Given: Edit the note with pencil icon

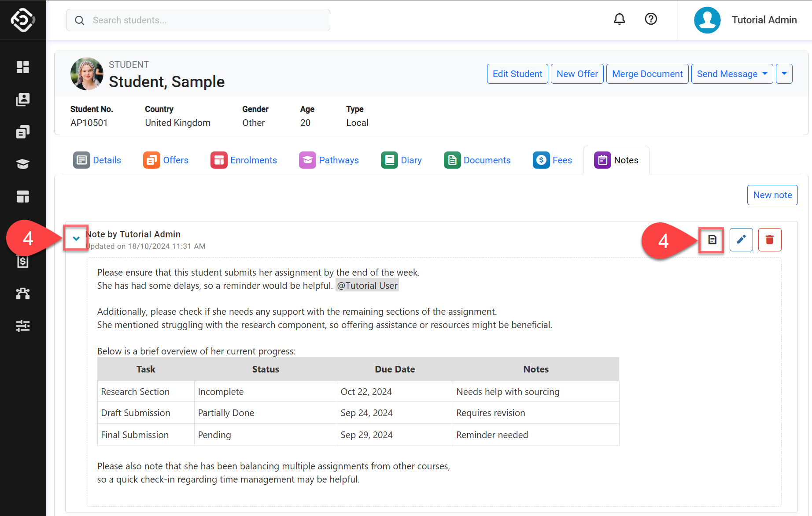Looking at the screenshot, I should coord(741,240).
